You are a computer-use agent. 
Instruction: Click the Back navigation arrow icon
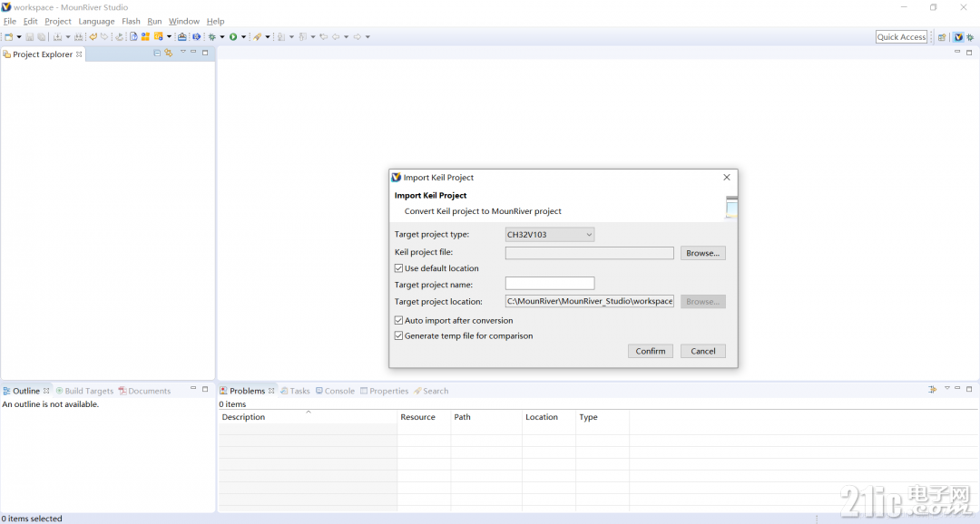[x=336, y=37]
